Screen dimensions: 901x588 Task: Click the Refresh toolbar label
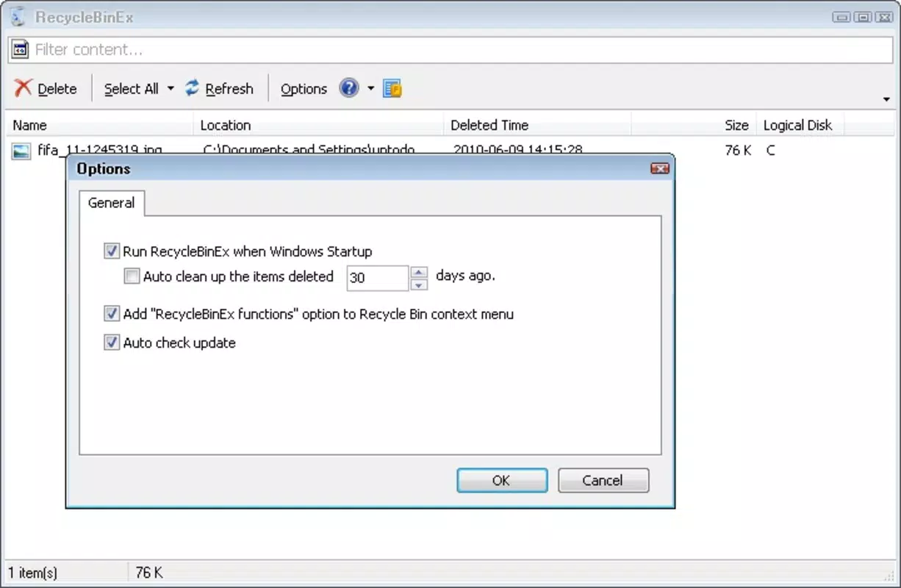(229, 89)
